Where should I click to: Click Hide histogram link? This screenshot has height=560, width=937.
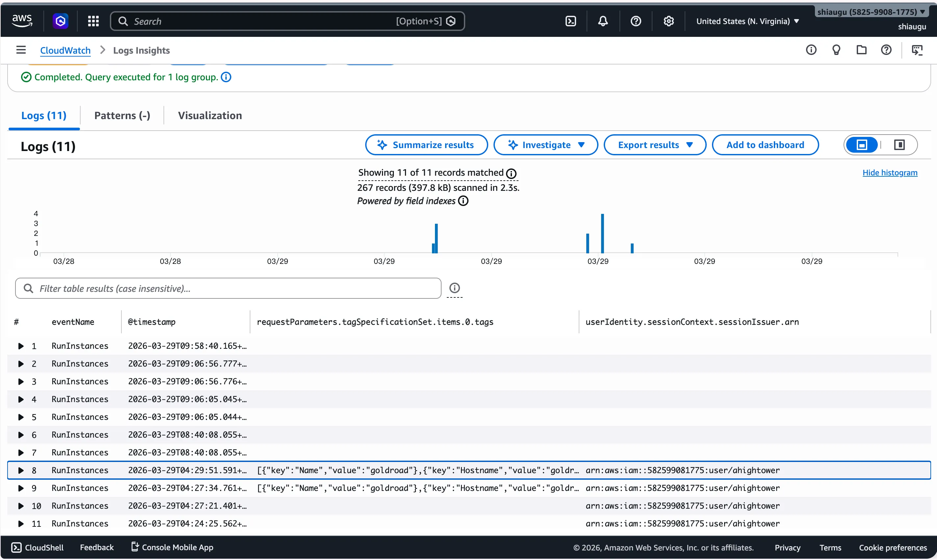[890, 172]
